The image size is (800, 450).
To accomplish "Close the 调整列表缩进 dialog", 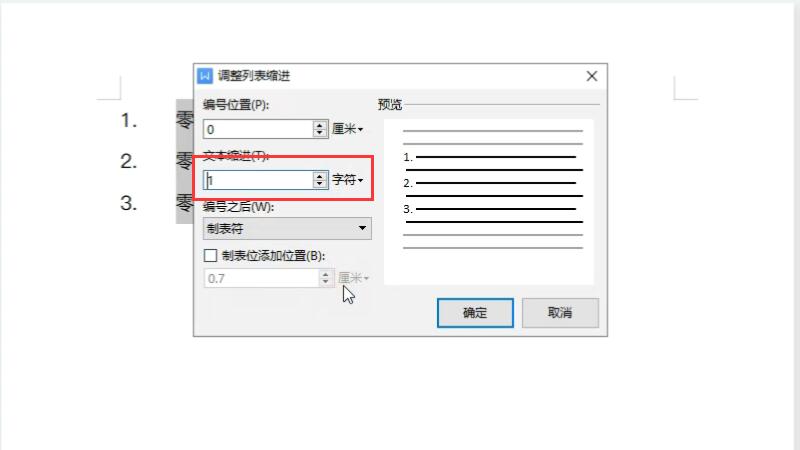I will point(592,76).
